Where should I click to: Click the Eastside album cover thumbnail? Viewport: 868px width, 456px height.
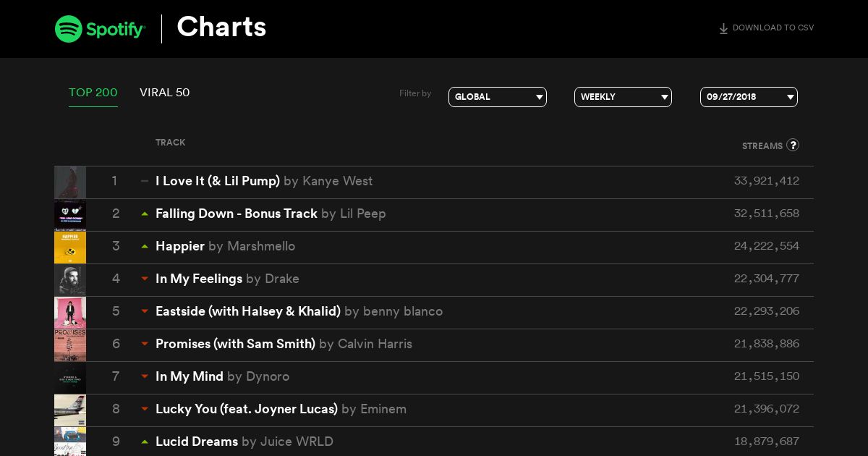pos(70,313)
